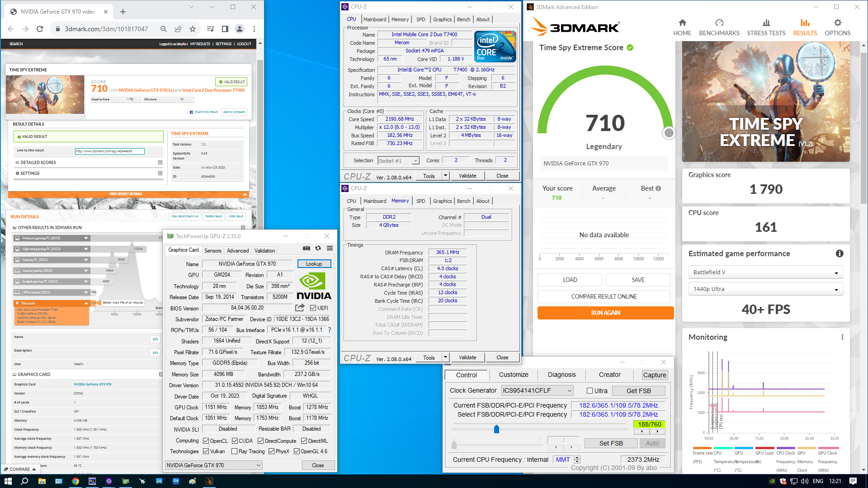Expand DETAILED SCORES section on 3dmark.com
This screenshot has height=488, width=868.
(160, 163)
